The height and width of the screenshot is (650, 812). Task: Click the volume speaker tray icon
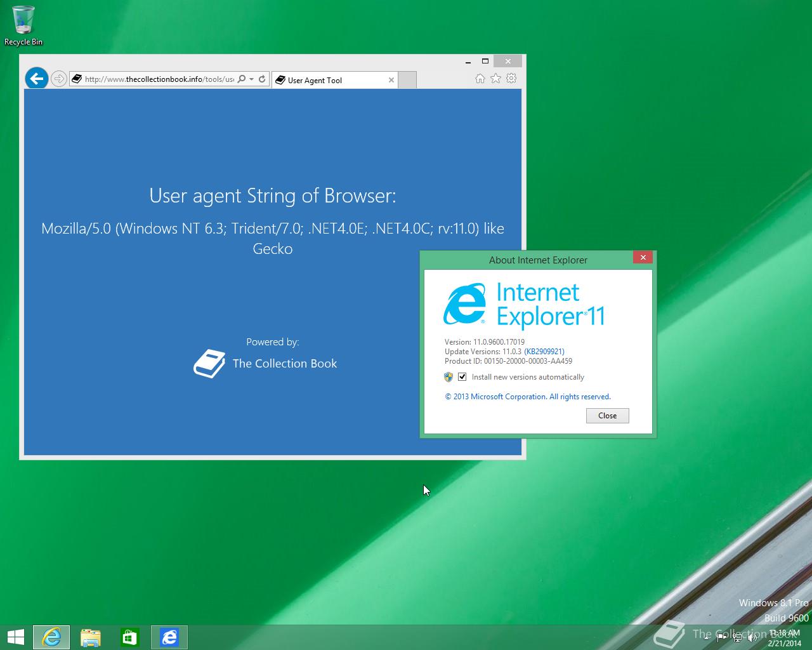click(752, 638)
